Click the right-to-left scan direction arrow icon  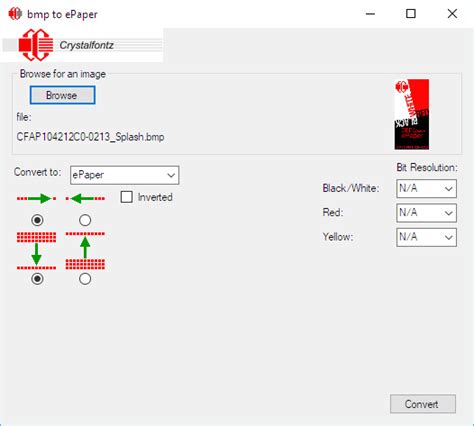coord(85,199)
